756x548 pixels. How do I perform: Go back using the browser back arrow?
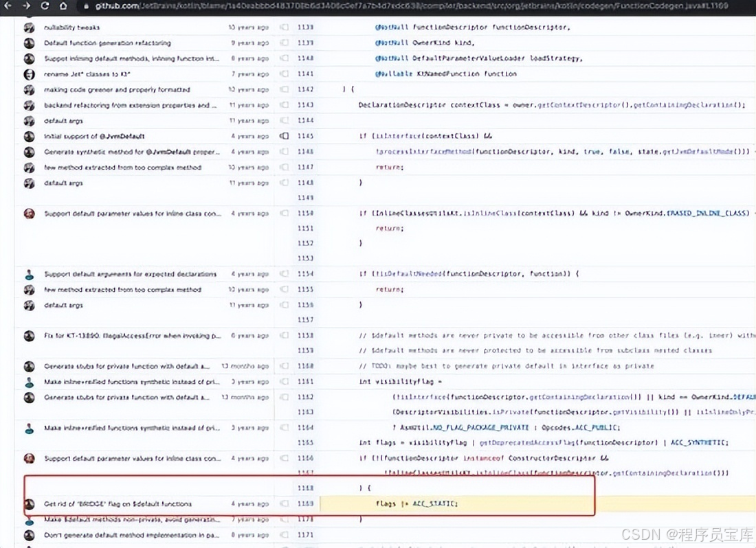(8, 5)
